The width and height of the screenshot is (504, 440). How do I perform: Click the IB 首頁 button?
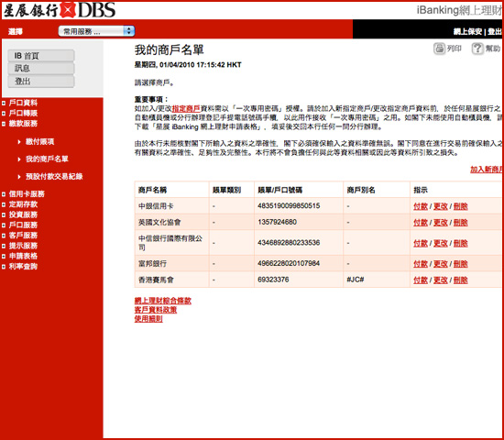pyautogui.click(x=41, y=56)
